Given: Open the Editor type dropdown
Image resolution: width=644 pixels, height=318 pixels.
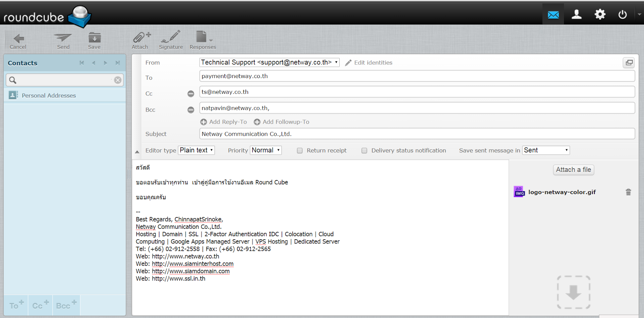Looking at the screenshot, I should (x=196, y=150).
